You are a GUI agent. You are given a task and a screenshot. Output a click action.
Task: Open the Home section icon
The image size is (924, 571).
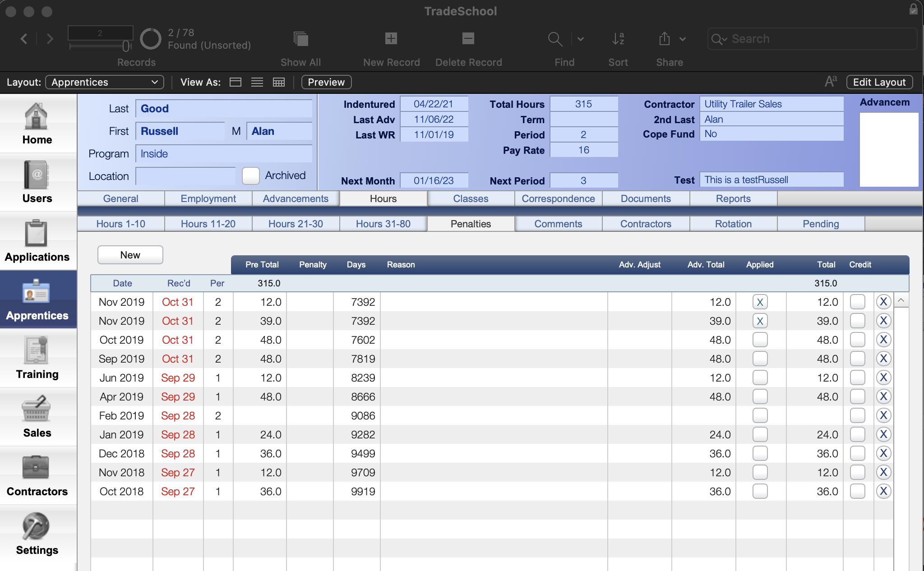point(37,116)
